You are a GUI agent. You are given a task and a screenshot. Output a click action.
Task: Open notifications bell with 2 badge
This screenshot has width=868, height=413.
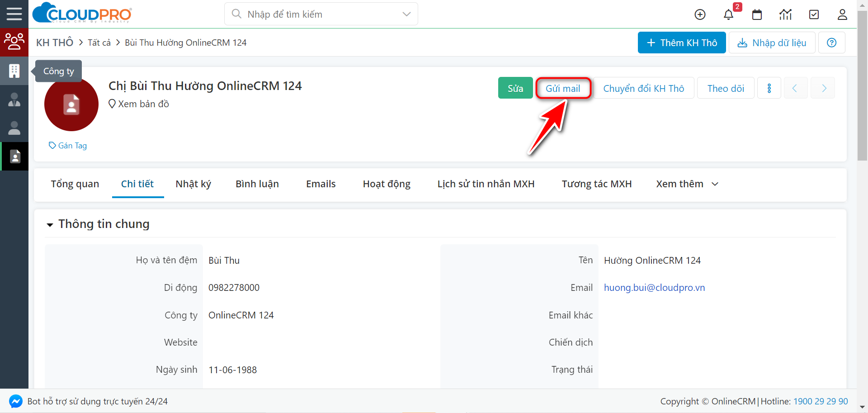coord(728,14)
